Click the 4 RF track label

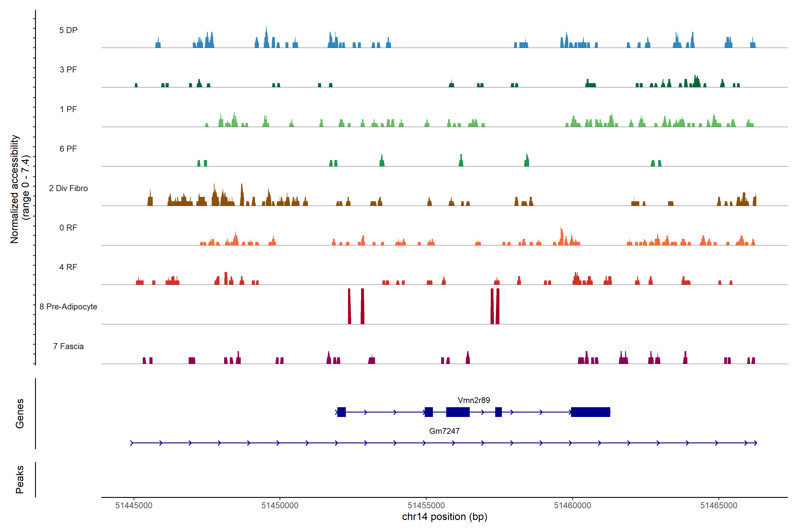68,267
